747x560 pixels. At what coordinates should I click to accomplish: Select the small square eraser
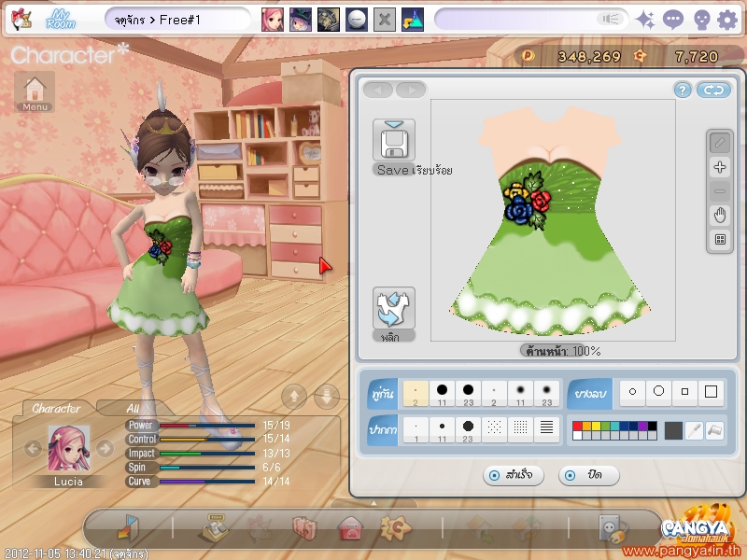pos(684,392)
